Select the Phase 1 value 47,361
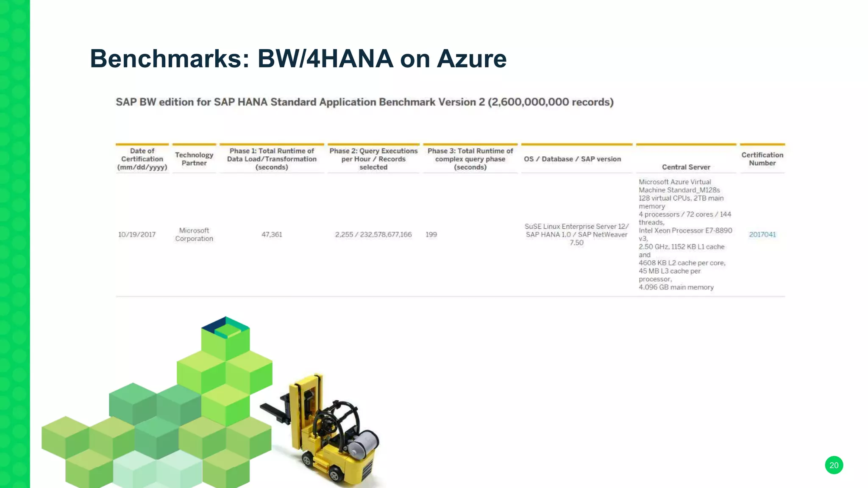Screen dimensions: 868x488 coord(272,234)
